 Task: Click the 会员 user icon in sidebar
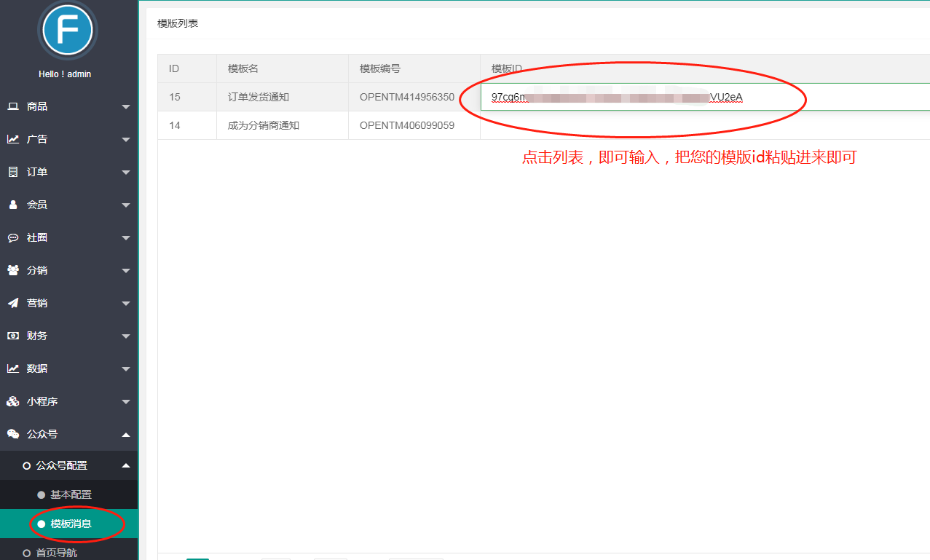[x=13, y=205]
